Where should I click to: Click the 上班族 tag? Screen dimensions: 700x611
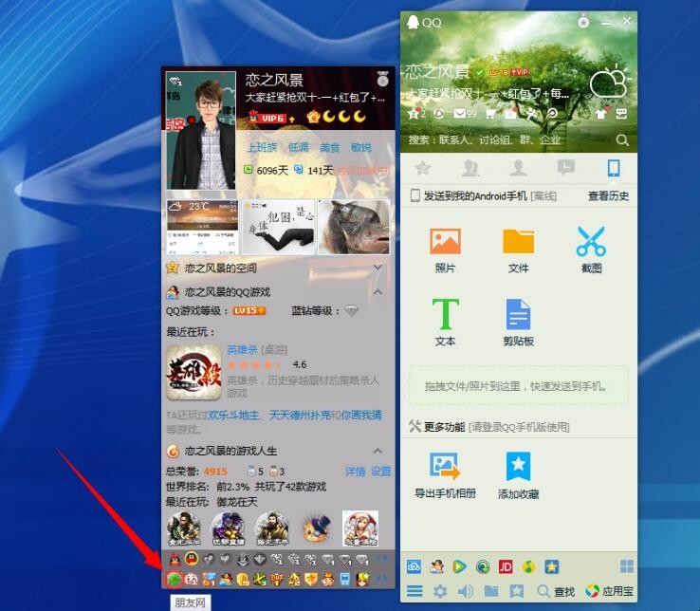(x=262, y=147)
